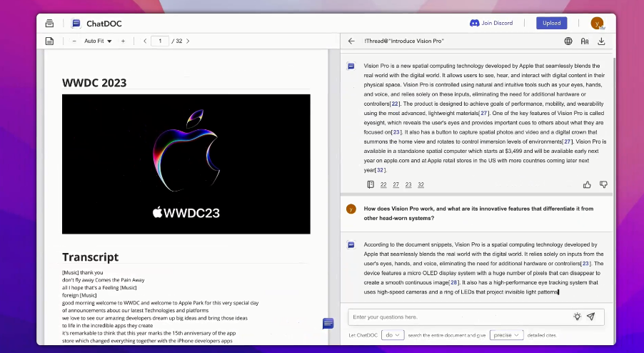Screen dimensions: 644x353
Task: Click the second assistant message bot icon
Action: 351,244
